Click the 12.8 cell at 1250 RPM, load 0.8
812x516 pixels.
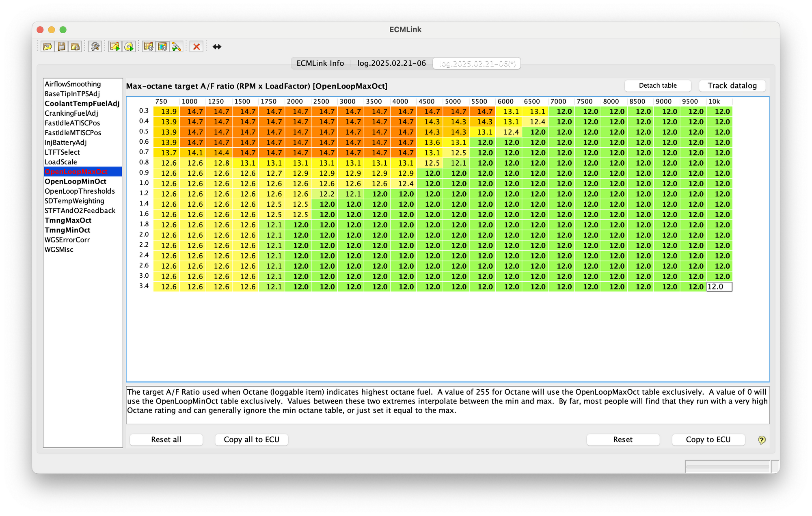click(x=219, y=163)
